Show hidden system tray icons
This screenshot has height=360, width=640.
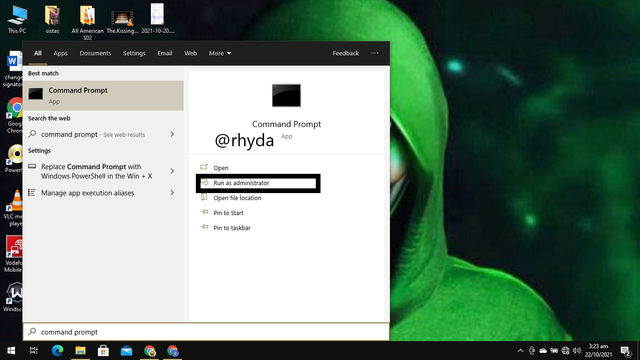pos(520,351)
